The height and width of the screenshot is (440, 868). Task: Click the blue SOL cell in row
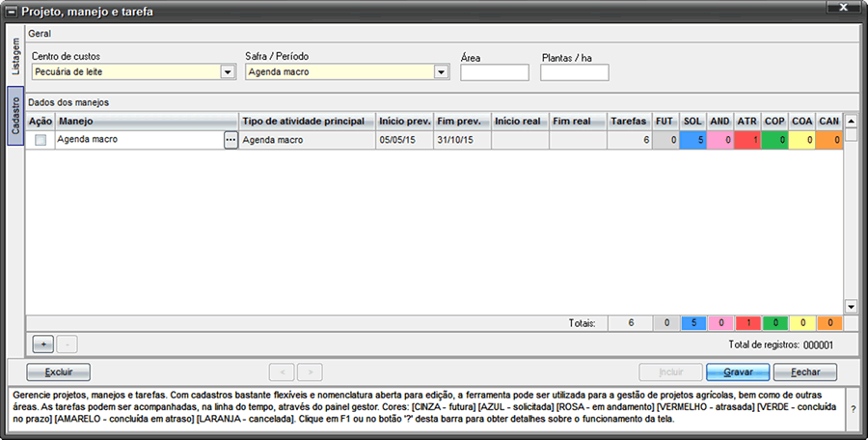692,140
